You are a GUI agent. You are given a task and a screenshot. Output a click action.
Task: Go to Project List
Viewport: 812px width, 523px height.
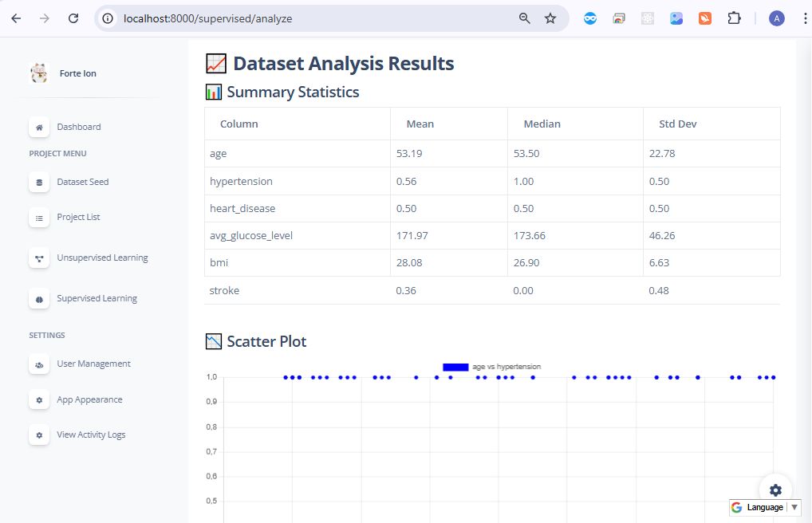[x=78, y=217]
